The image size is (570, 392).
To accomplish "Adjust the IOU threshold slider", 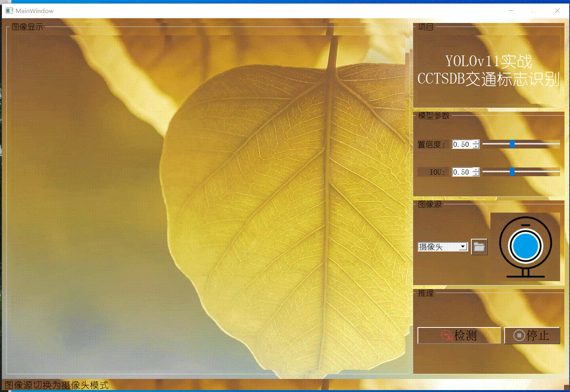I will point(521,172).
